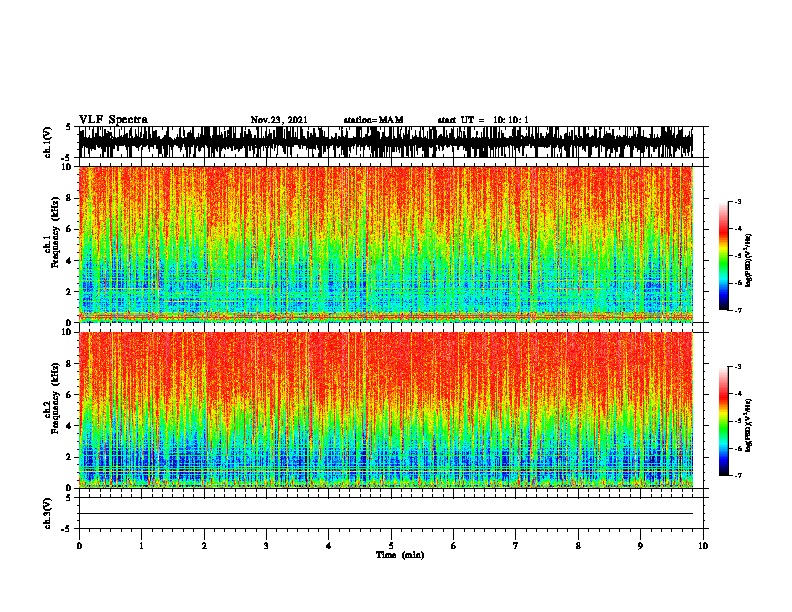
Task: Click the log(PSD) label beside lower colorbar
Action: [749, 425]
